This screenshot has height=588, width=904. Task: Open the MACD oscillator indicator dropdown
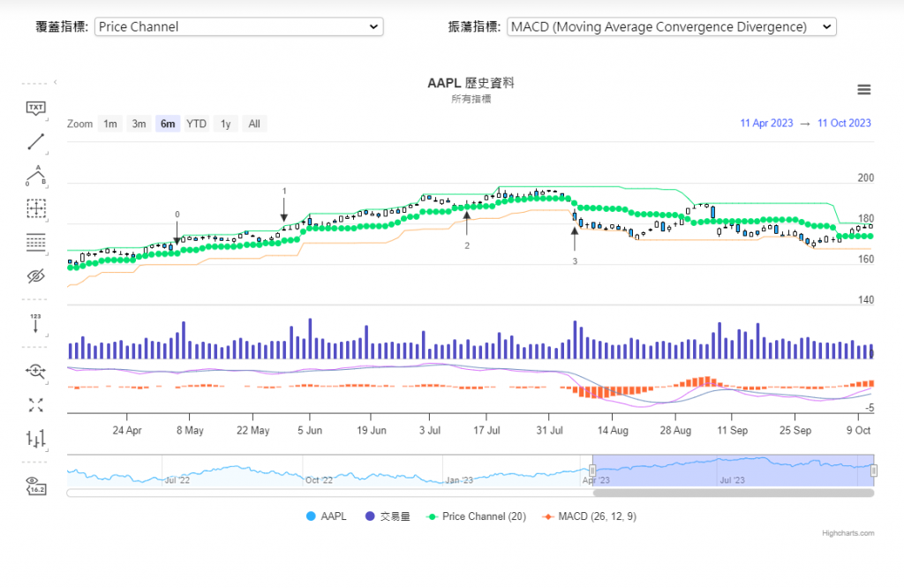pos(672,26)
